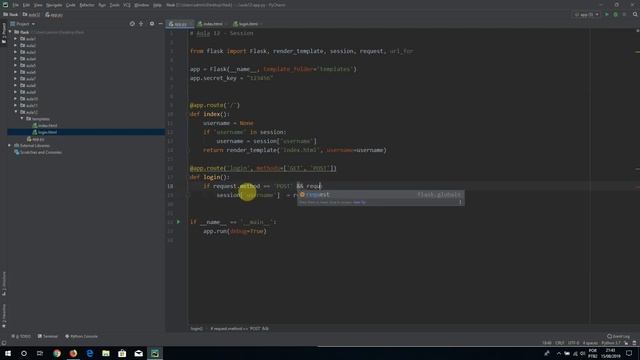
Task: Open the Refactor menu
Action: [x=87, y=5]
